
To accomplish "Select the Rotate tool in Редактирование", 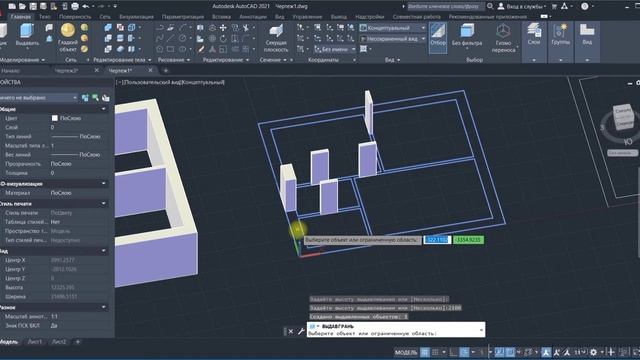I will 223,39.
